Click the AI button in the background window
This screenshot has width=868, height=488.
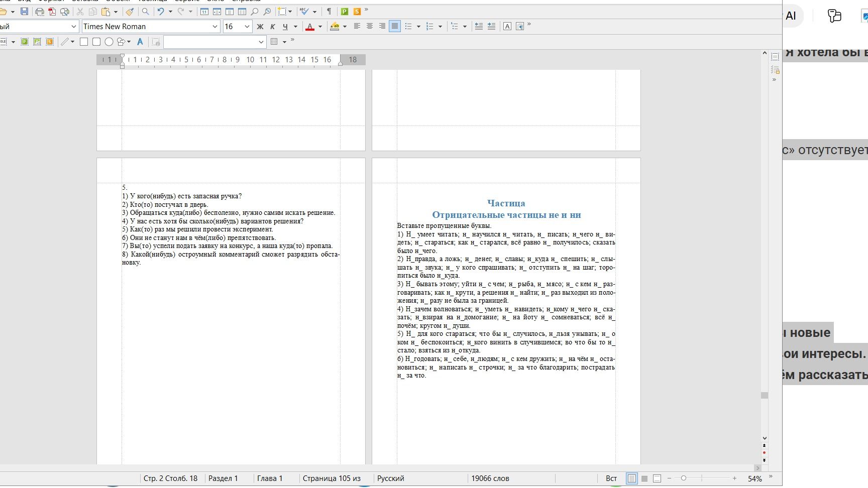(x=792, y=16)
